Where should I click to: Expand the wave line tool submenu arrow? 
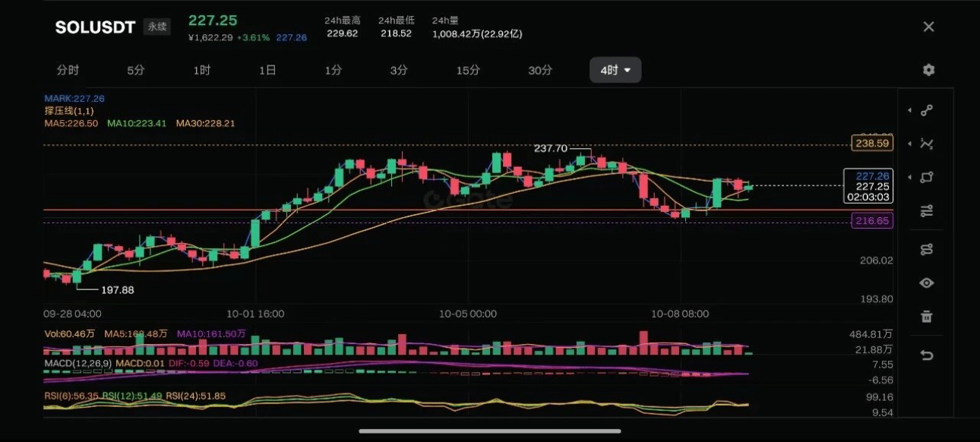point(910,144)
